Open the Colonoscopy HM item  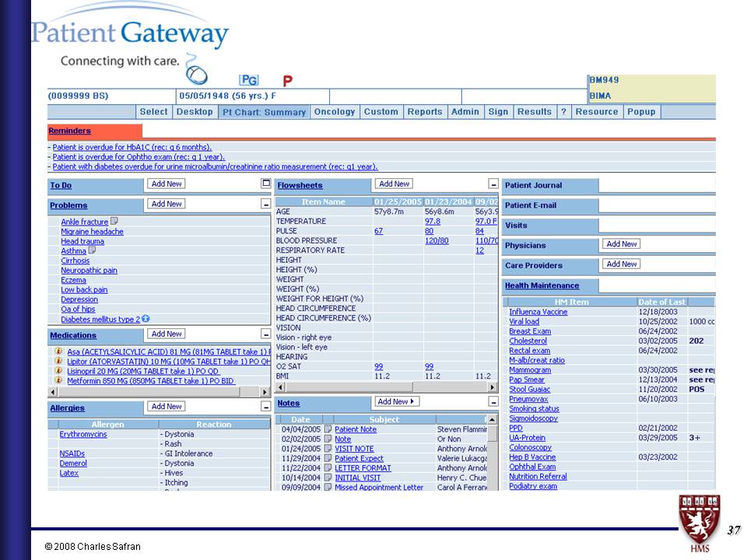[530, 447]
